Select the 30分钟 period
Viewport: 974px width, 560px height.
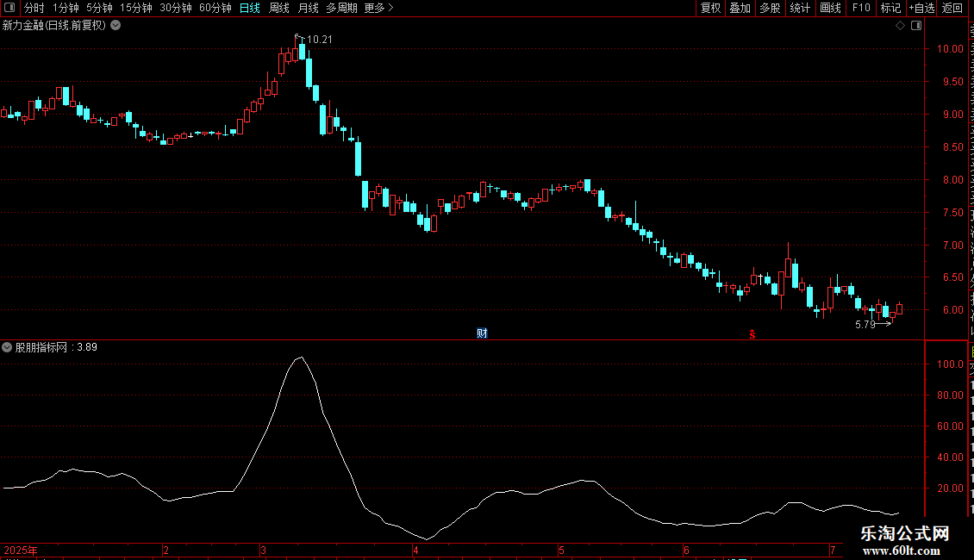[175, 8]
